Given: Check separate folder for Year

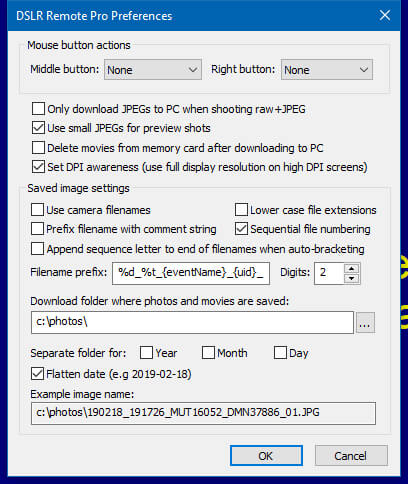Looking at the screenshot, I should click(146, 353).
